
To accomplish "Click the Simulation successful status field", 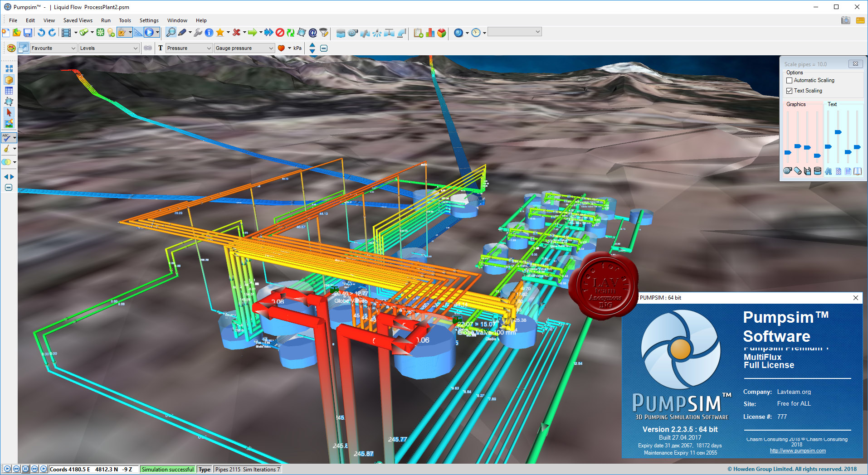I will click(168, 469).
